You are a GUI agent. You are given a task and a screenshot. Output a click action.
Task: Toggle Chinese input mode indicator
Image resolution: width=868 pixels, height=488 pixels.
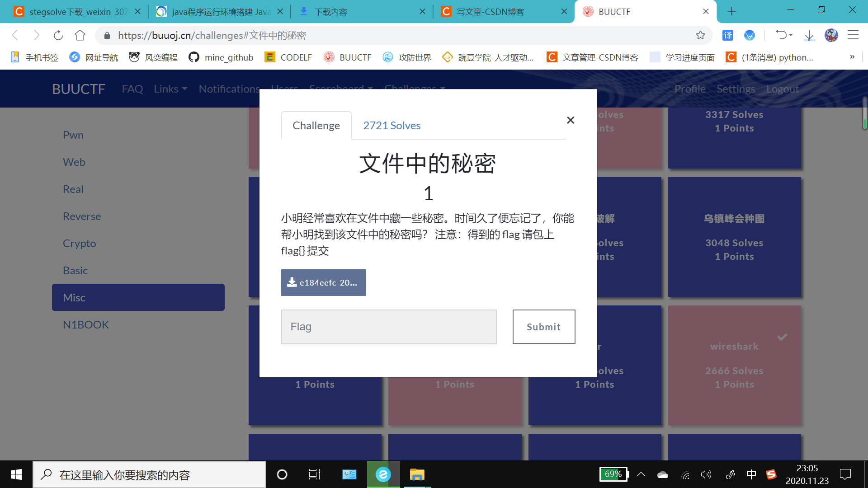[x=751, y=474]
